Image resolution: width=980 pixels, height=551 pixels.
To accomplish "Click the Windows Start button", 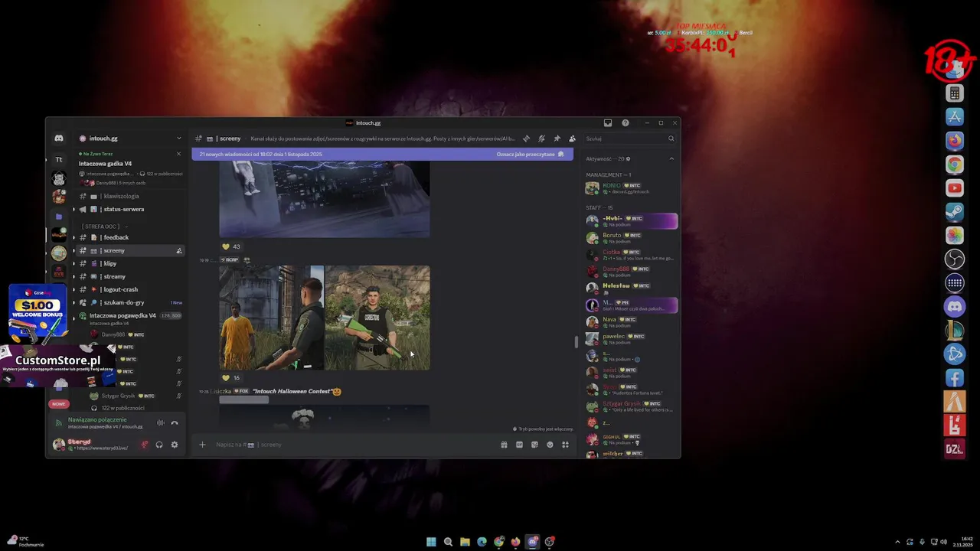I will 431,542.
